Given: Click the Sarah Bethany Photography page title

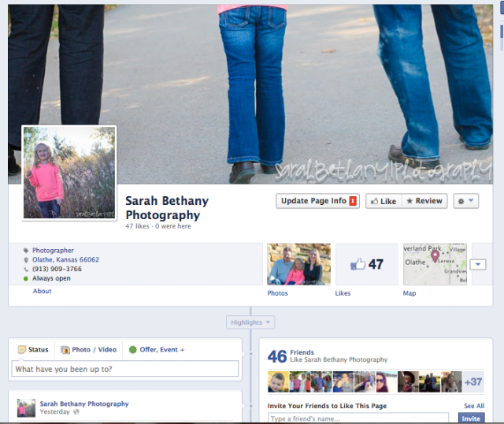Looking at the screenshot, I should 167,207.
